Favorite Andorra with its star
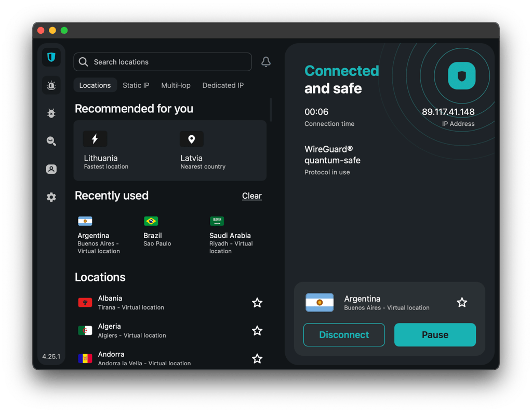The height and width of the screenshot is (413, 532). [x=257, y=359]
